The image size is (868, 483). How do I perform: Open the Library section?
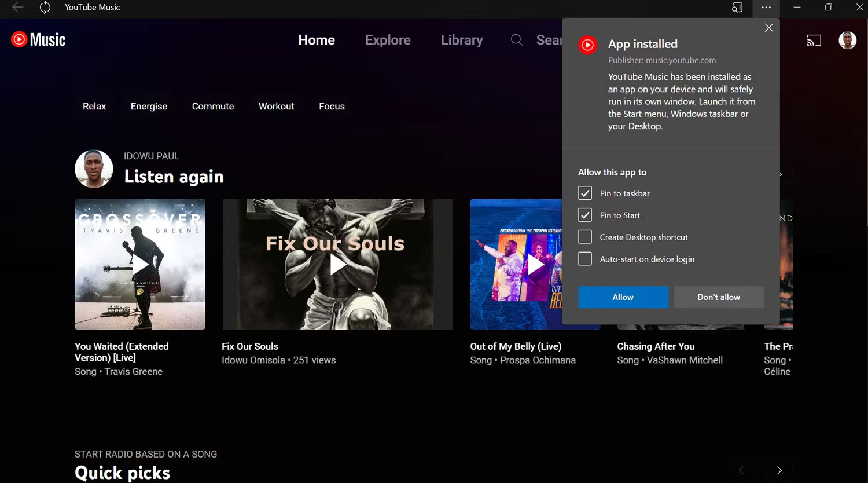462,40
